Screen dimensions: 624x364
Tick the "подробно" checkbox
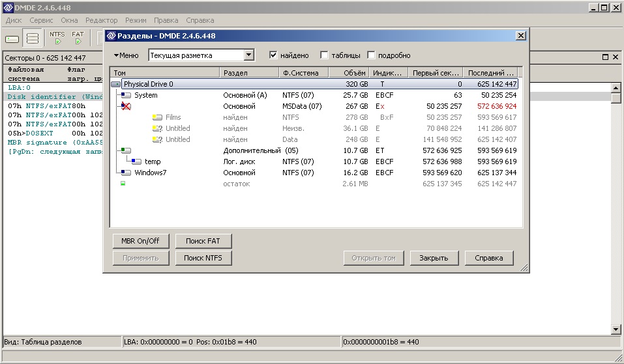(x=372, y=55)
